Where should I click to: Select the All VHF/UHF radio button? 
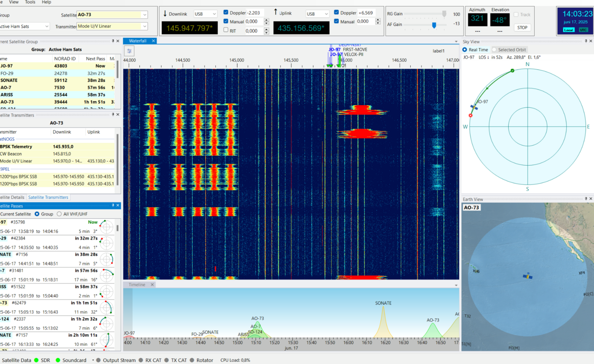click(x=59, y=214)
